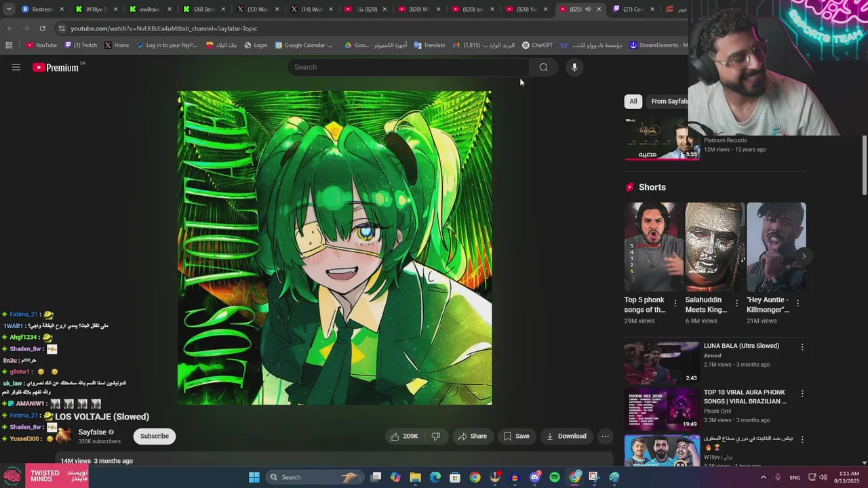Select the All filter chip
This screenshot has height=488, width=868.
[x=633, y=101]
